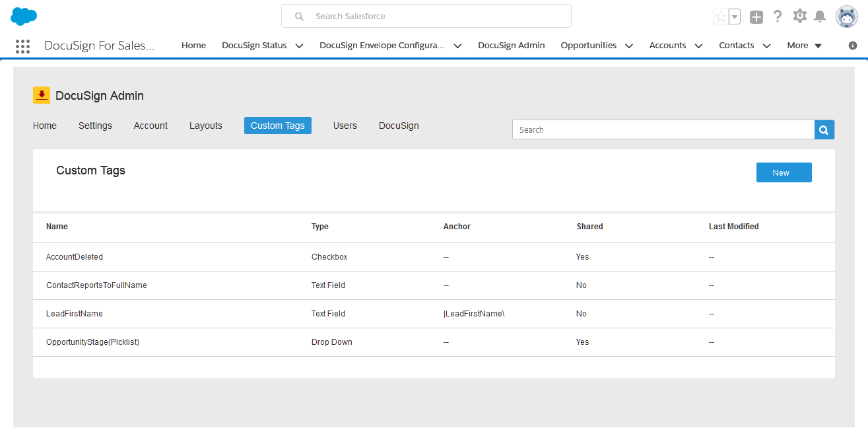
Task: Open the More navigation dropdown
Action: click(x=804, y=46)
